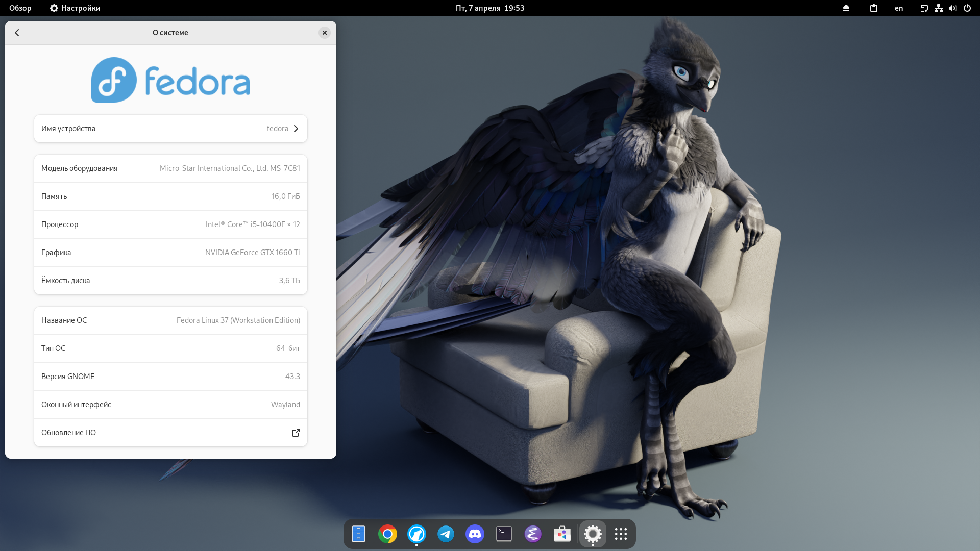Click the eject tray icon
The image size is (980, 551).
[x=846, y=8]
